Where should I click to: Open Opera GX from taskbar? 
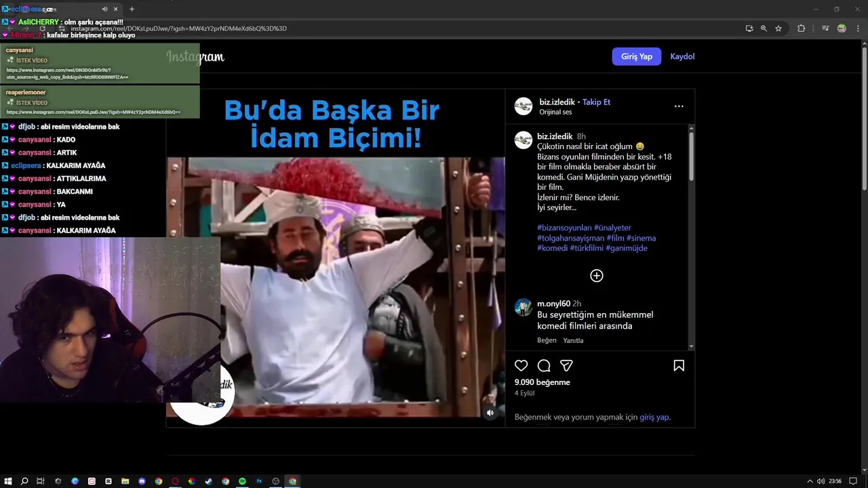click(175, 481)
